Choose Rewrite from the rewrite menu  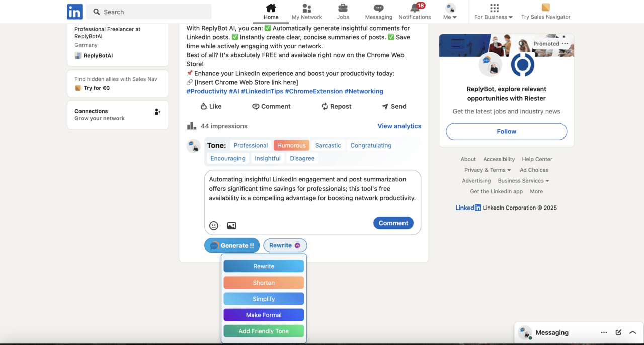[x=264, y=266]
